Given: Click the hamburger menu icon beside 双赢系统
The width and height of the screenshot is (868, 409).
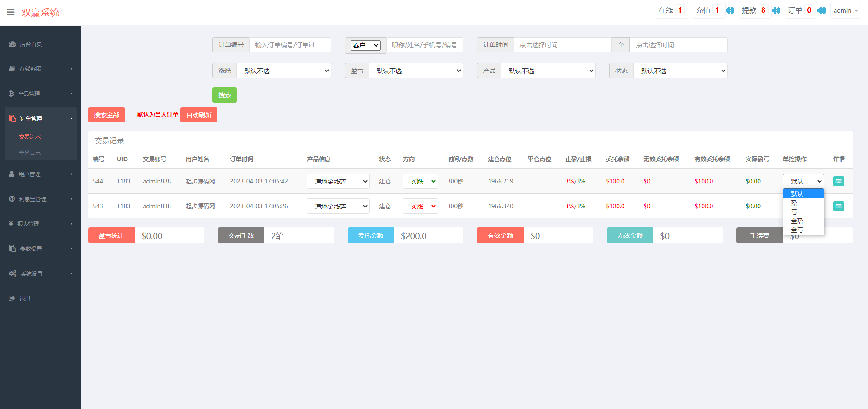Looking at the screenshot, I should pyautogui.click(x=11, y=12).
